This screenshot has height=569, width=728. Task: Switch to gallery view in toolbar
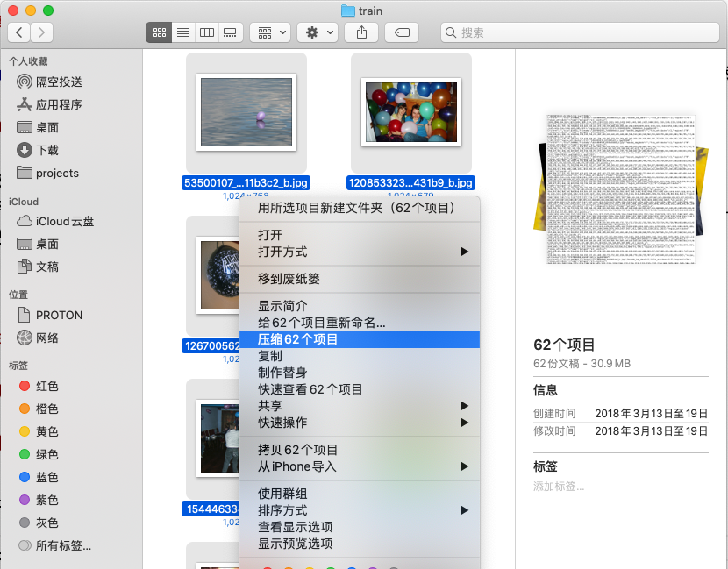(x=231, y=32)
